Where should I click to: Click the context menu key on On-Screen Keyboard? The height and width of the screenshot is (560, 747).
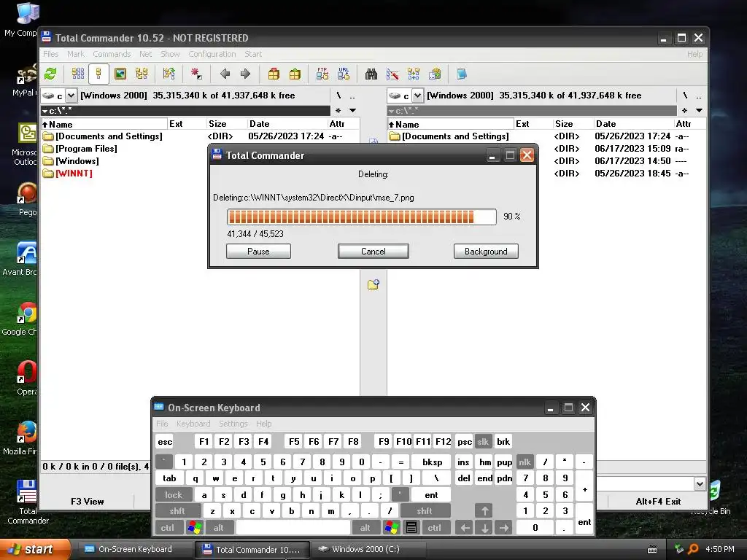[411, 528]
